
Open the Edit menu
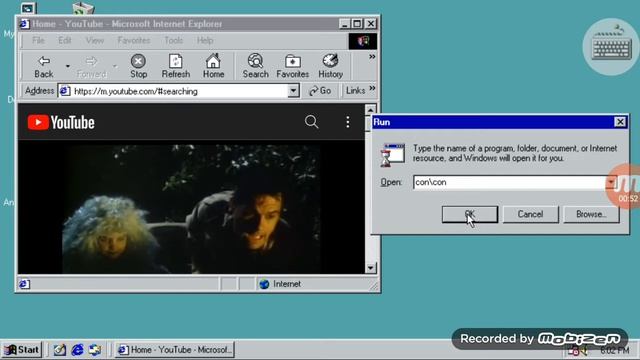64,40
